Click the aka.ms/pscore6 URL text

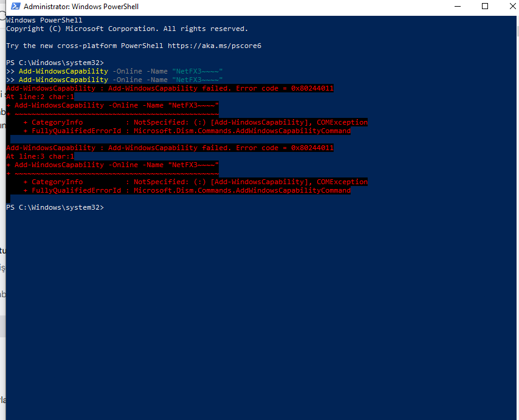click(x=215, y=46)
